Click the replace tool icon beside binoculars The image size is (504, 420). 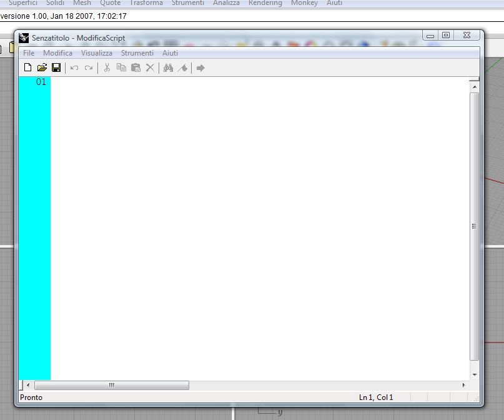(182, 67)
